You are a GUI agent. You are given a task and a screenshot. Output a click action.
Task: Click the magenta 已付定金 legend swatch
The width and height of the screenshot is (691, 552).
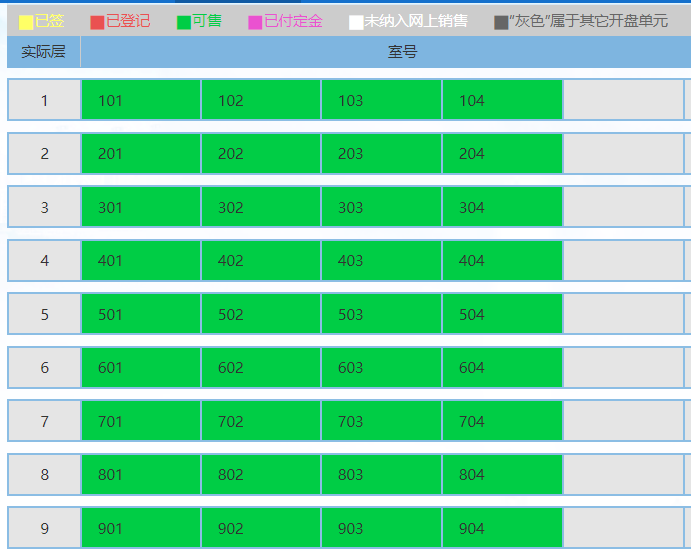[255, 22]
